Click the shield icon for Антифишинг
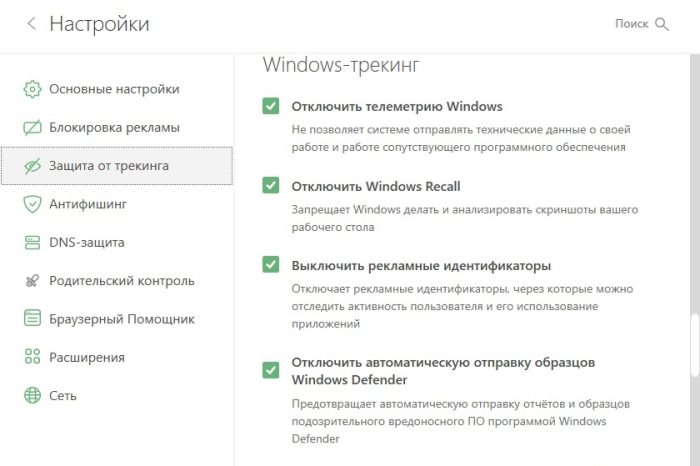The height and width of the screenshot is (466, 700). point(31,204)
